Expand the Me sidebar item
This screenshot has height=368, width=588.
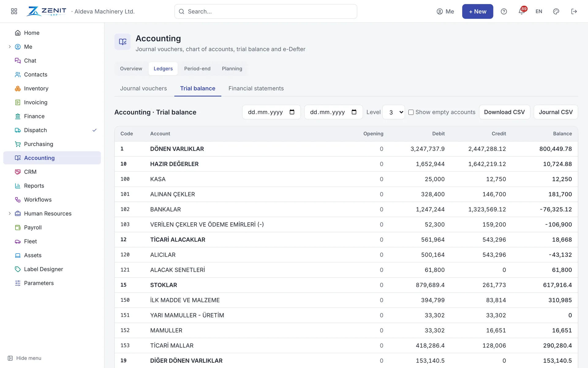9,47
